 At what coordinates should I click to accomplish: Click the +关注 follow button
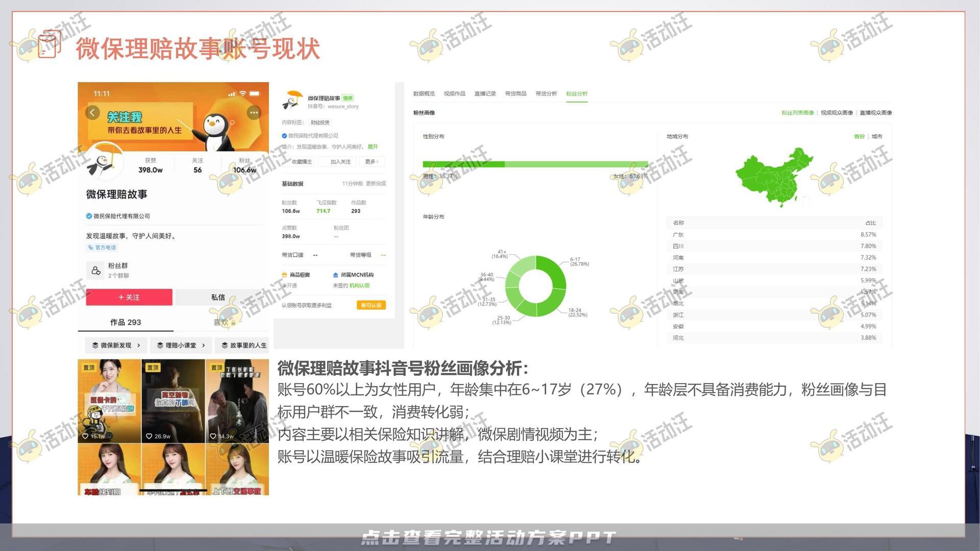129,297
